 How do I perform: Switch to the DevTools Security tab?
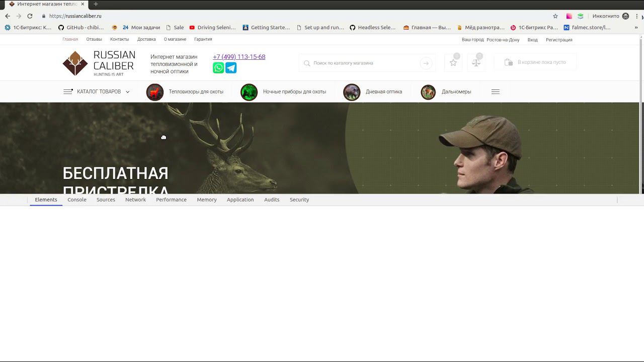pyautogui.click(x=299, y=200)
